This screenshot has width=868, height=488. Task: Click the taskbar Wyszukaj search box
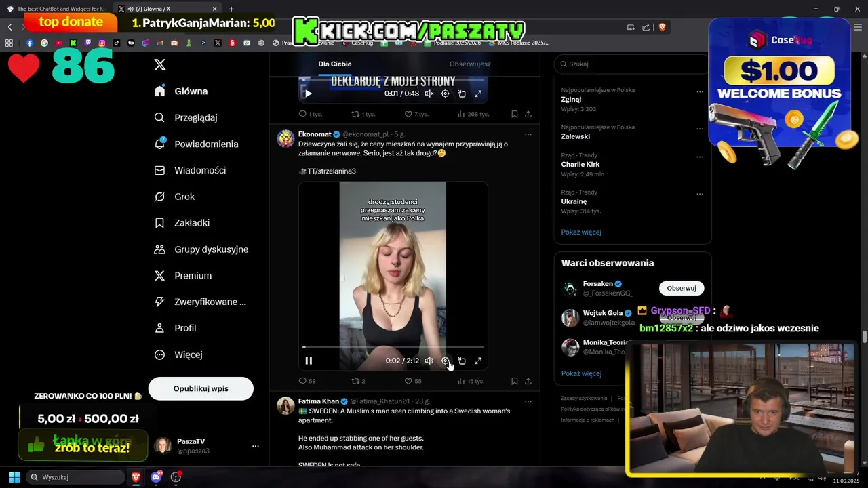click(75, 477)
